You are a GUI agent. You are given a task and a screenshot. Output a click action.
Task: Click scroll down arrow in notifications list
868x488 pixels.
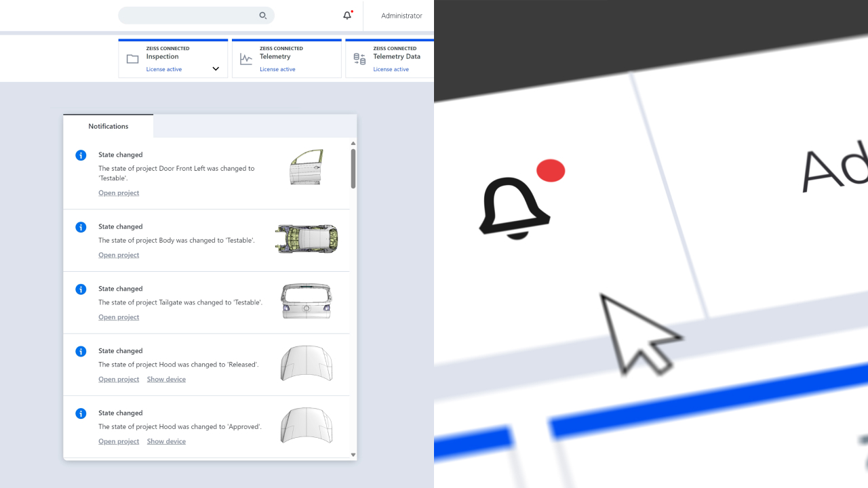pyautogui.click(x=353, y=455)
